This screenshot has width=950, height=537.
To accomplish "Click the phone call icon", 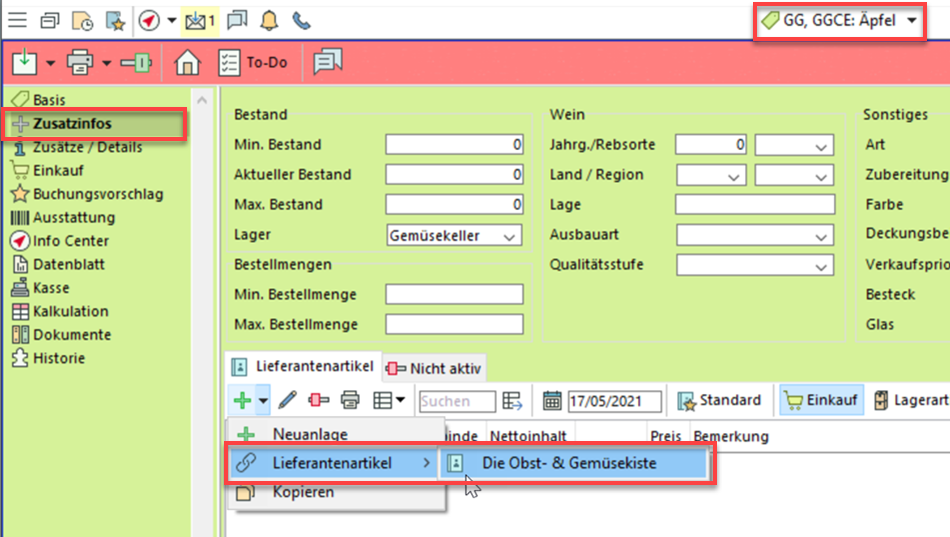I will (x=300, y=20).
